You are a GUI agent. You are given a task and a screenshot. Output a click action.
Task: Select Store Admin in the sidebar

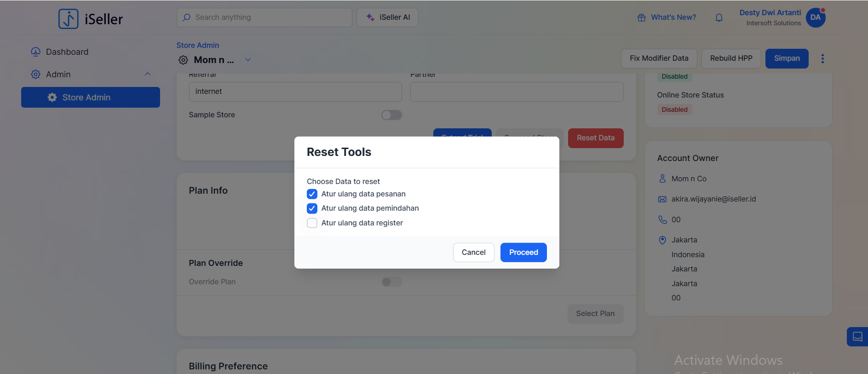tap(91, 98)
